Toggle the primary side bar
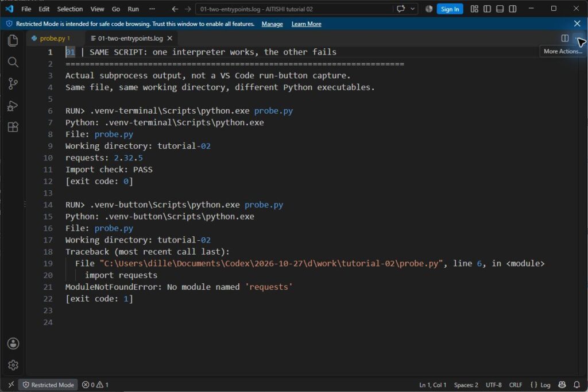 [487, 9]
